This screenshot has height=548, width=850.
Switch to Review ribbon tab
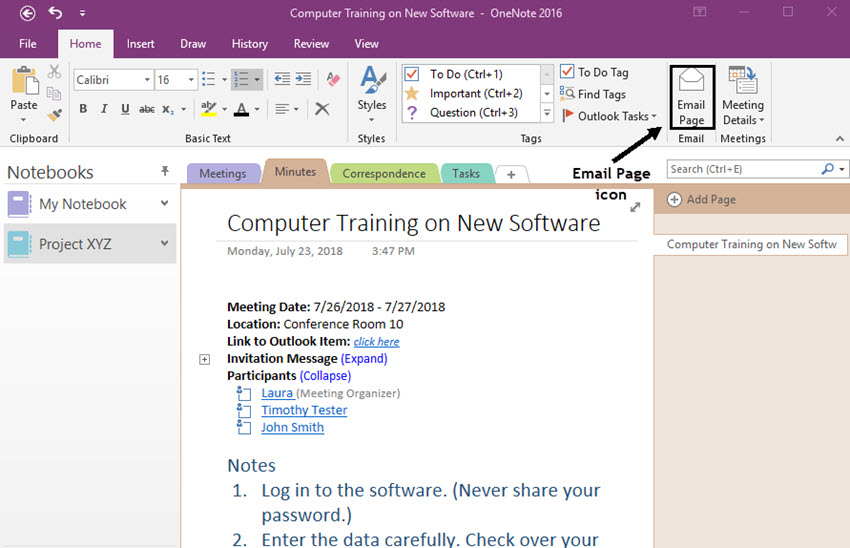(311, 44)
